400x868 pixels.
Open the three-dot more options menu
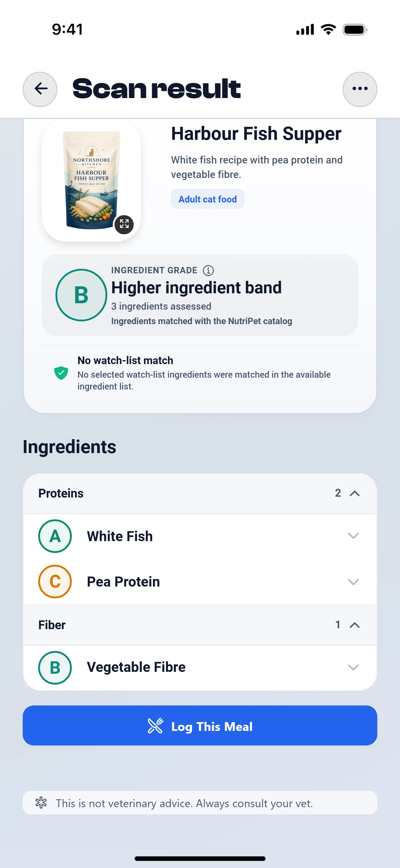point(359,89)
